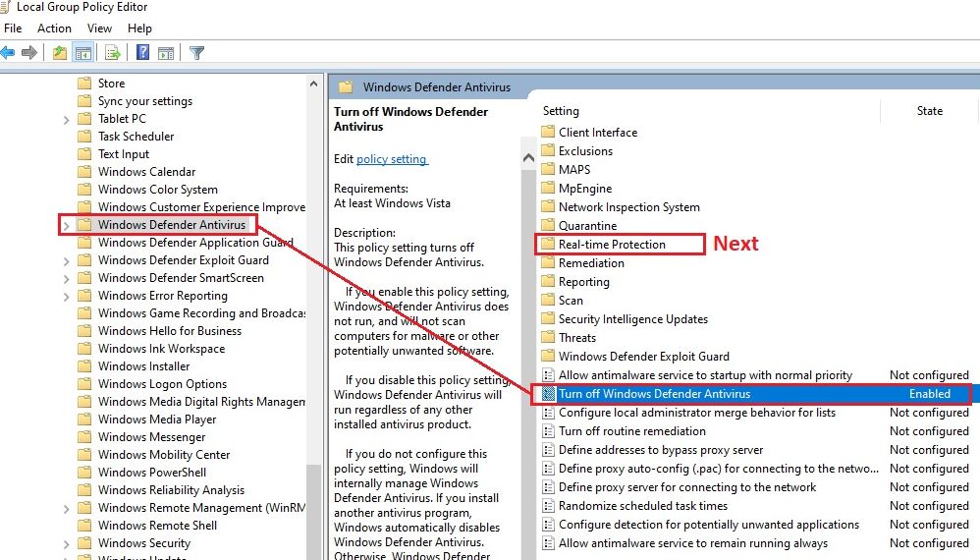Click the Forward arrow toolbar icon
This screenshot has height=560, width=980.
29,53
